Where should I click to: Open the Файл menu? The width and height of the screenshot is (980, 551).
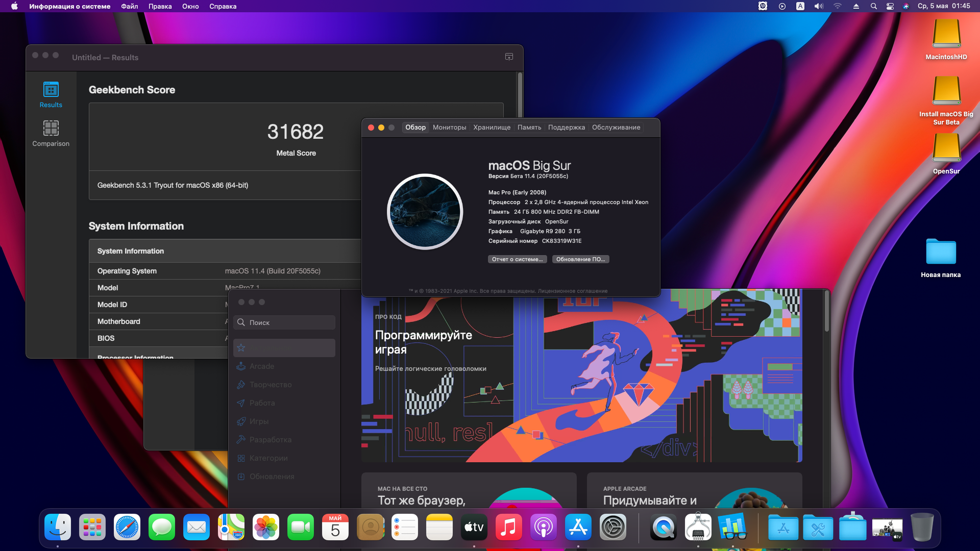coord(129,6)
